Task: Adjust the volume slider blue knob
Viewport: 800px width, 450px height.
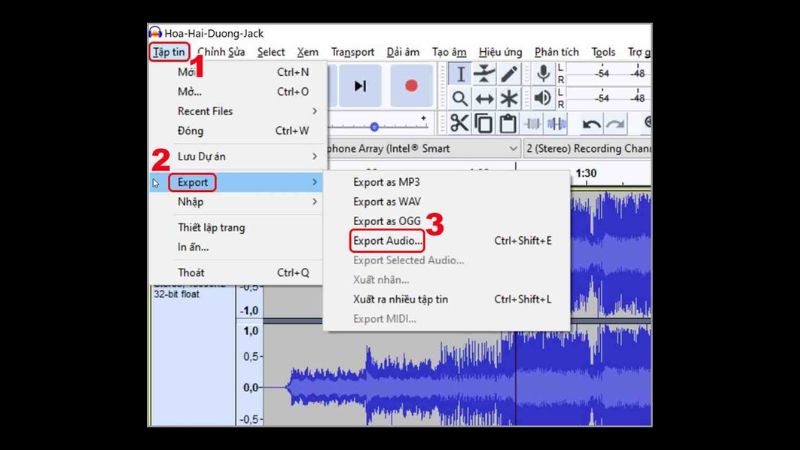Action: coord(374,127)
